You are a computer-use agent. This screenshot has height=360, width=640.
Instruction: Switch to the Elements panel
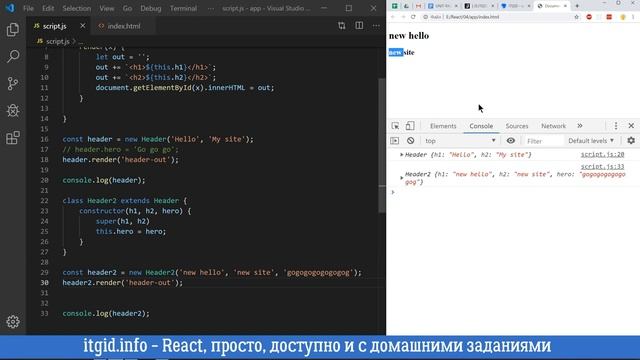point(443,126)
